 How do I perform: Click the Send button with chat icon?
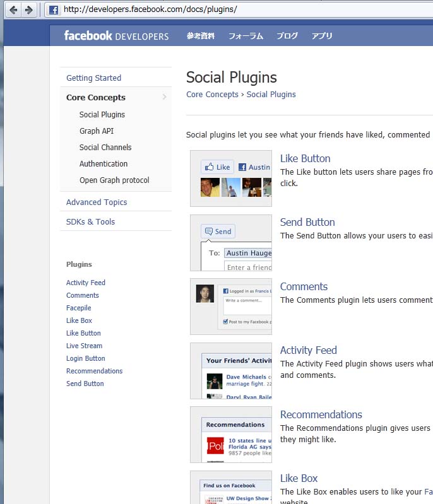tap(218, 231)
